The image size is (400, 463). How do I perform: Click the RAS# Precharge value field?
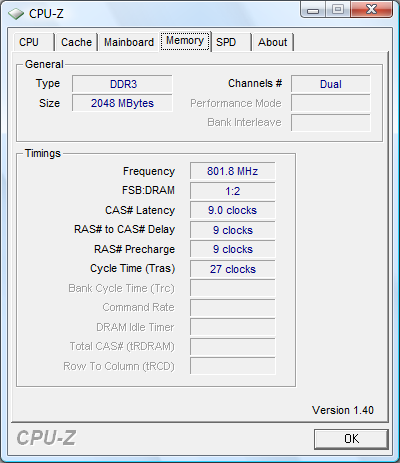coord(233,249)
